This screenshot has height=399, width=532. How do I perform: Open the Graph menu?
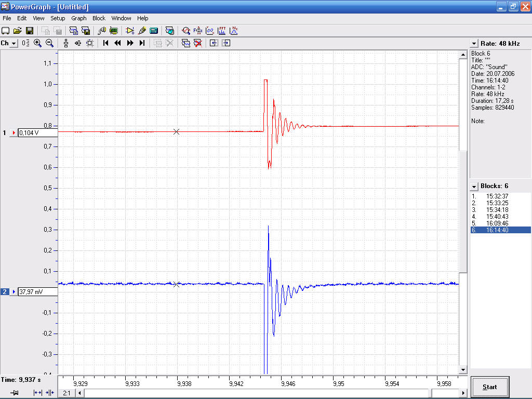79,18
